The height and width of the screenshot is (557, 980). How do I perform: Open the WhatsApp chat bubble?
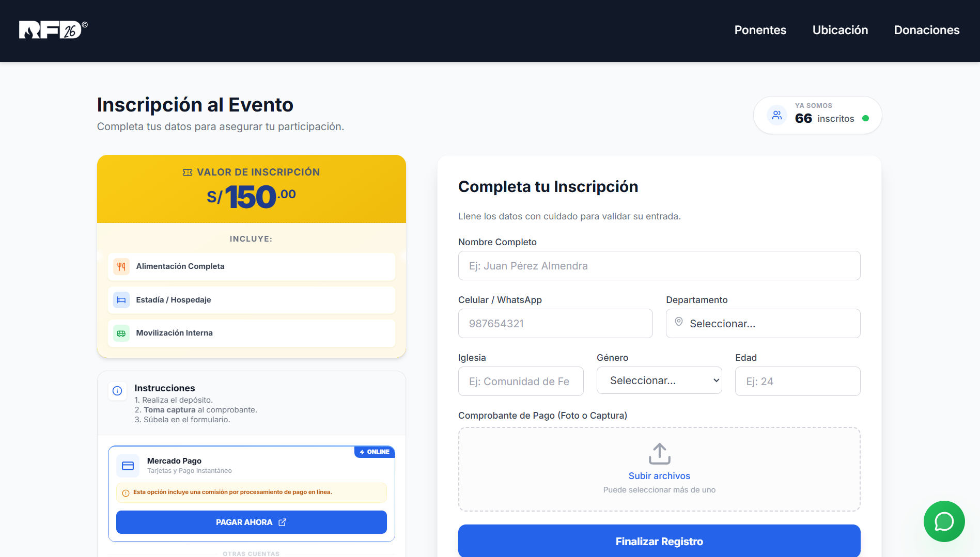pyautogui.click(x=944, y=521)
